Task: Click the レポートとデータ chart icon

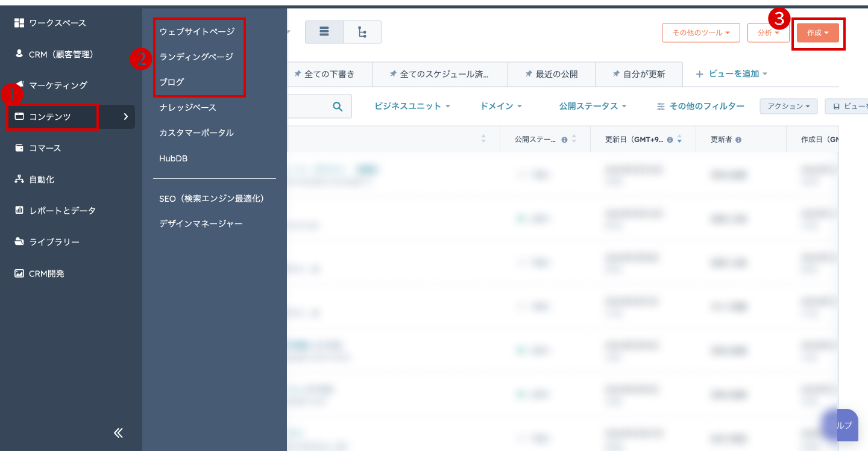Action: pyautogui.click(x=19, y=211)
